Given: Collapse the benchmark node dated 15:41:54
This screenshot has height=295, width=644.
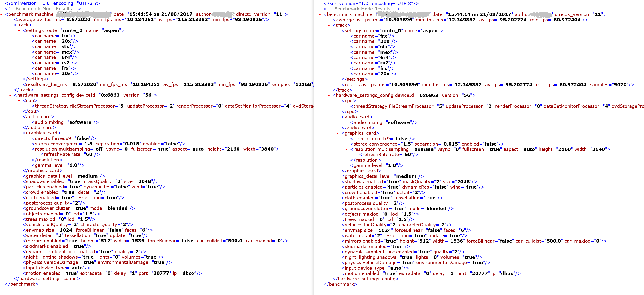Looking at the screenshot, I should (1, 14).
